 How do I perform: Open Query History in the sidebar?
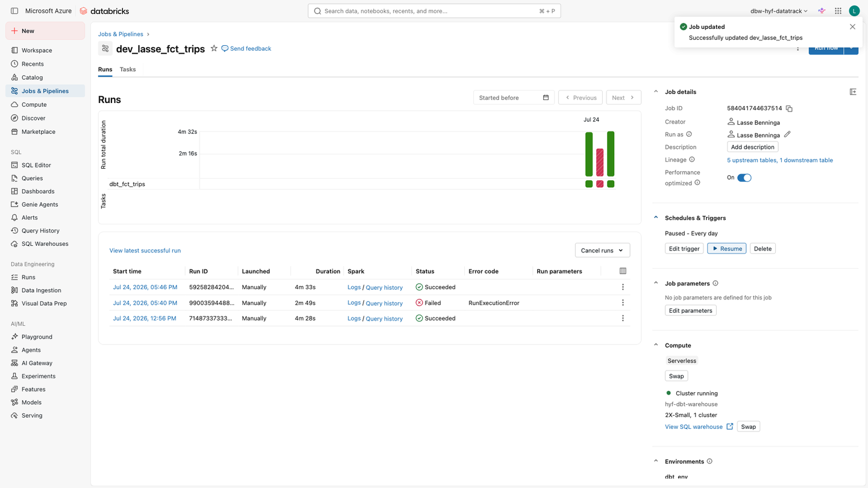click(x=45, y=231)
